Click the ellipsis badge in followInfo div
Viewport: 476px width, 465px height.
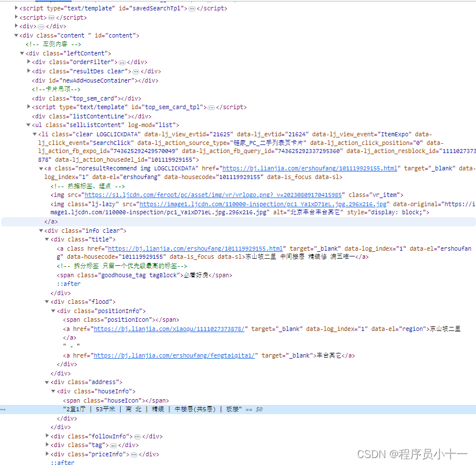(137, 437)
